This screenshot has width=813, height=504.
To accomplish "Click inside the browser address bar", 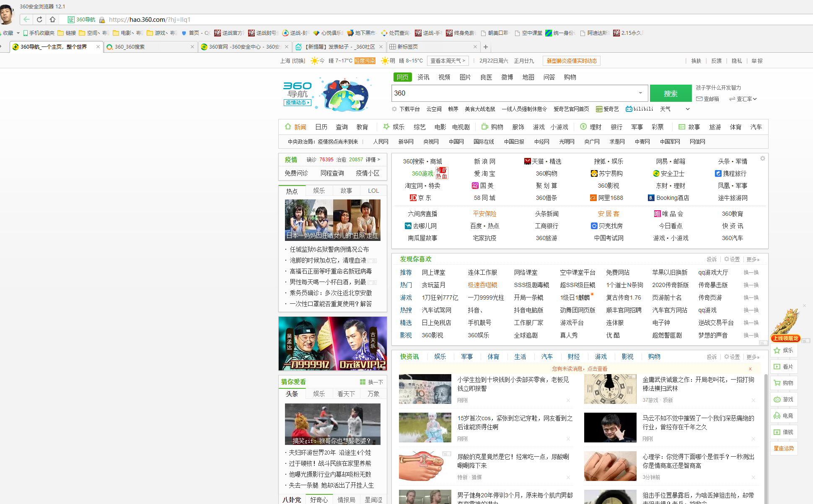I will click(x=251, y=19).
